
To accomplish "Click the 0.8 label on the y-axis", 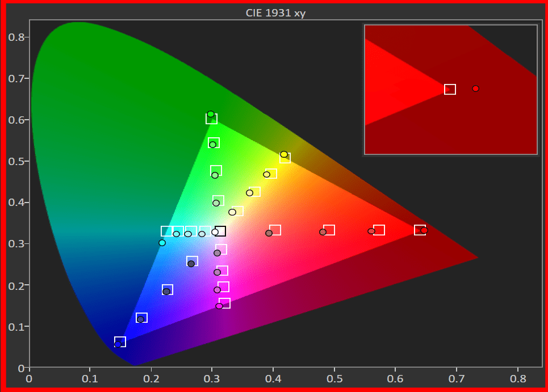I will pyautogui.click(x=15, y=37).
